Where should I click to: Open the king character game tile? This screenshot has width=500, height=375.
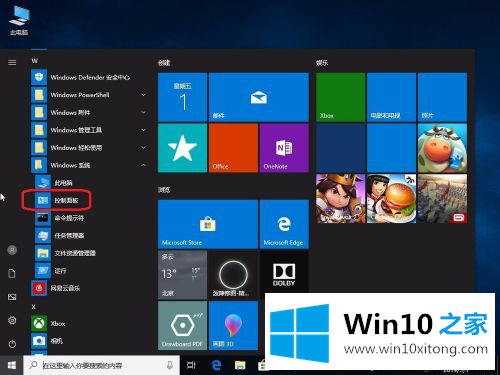341,199
